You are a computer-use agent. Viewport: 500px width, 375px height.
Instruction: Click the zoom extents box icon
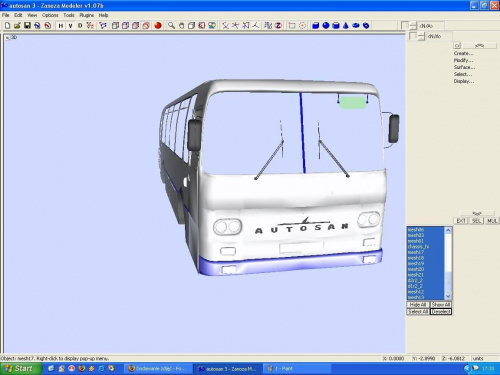point(191,25)
